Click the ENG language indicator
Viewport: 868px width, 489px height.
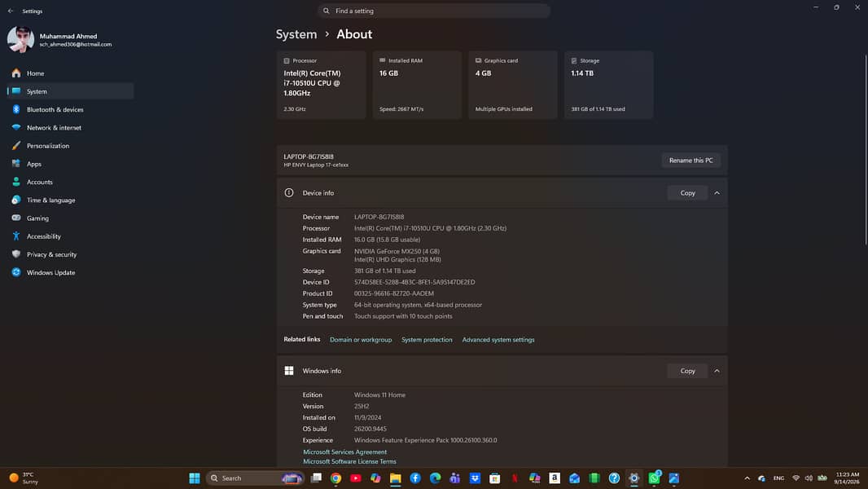point(778,478)
